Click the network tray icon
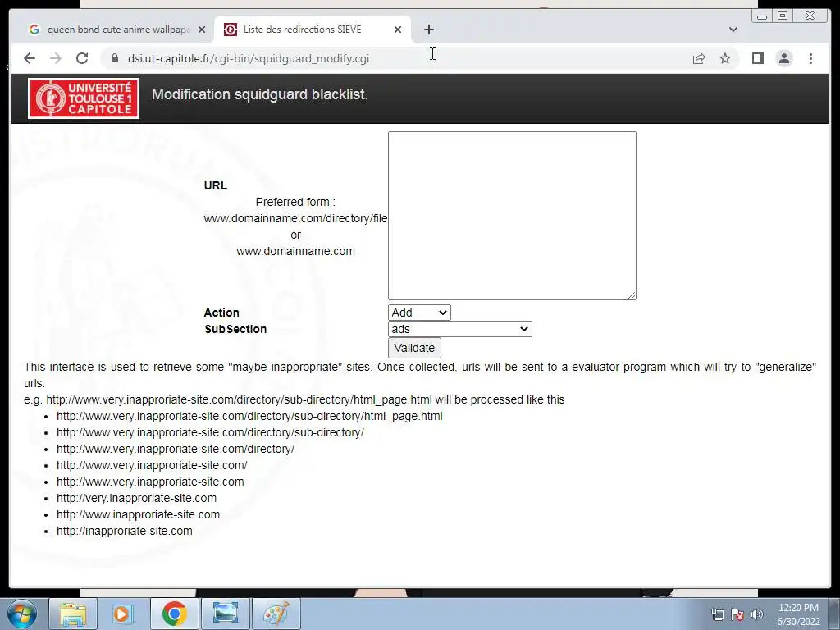 tap(717, 614)
